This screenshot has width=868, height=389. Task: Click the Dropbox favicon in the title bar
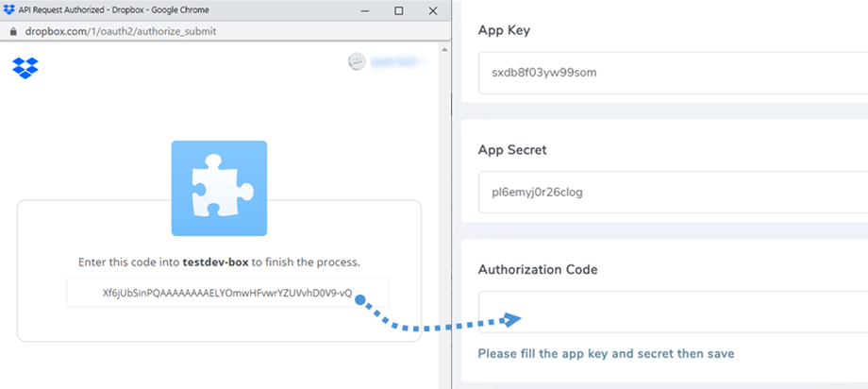click(x=9, y=9)
